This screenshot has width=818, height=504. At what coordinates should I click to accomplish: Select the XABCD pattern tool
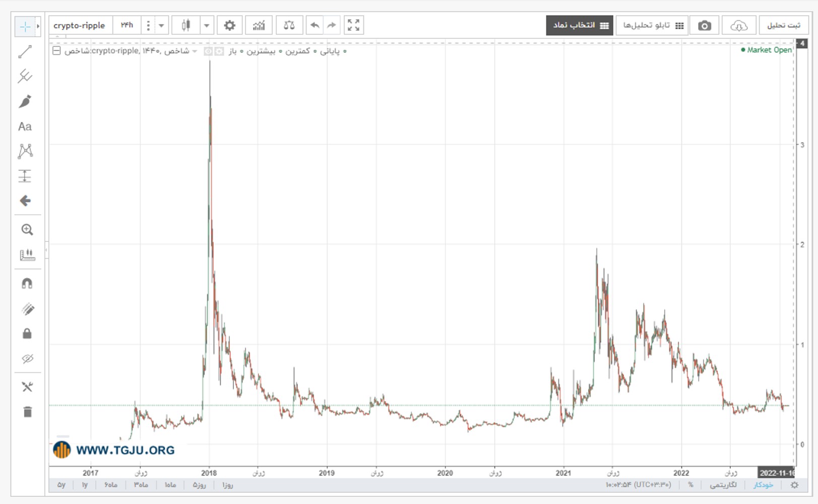tap(25, 151)
